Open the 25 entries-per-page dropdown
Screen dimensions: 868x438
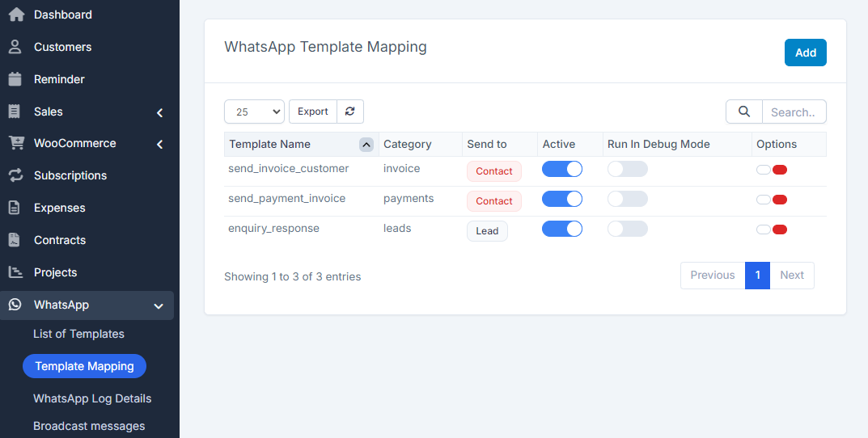(x=254, y=112)
